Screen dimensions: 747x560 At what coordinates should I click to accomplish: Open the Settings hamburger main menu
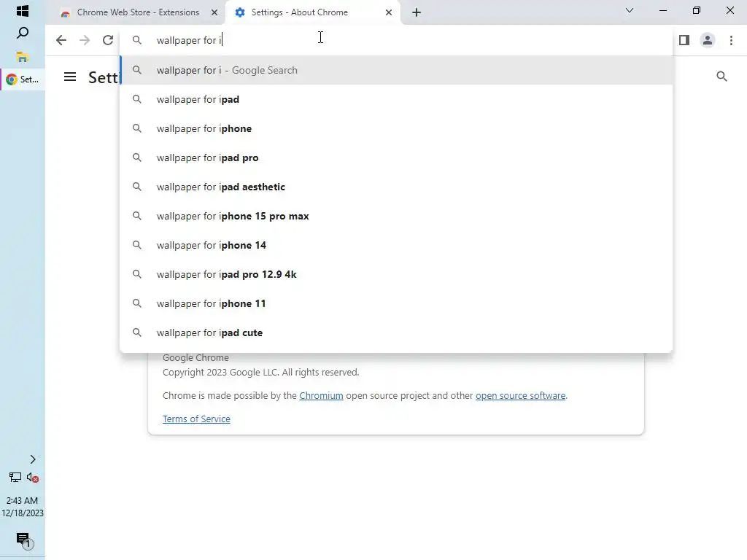click(70, 77)
